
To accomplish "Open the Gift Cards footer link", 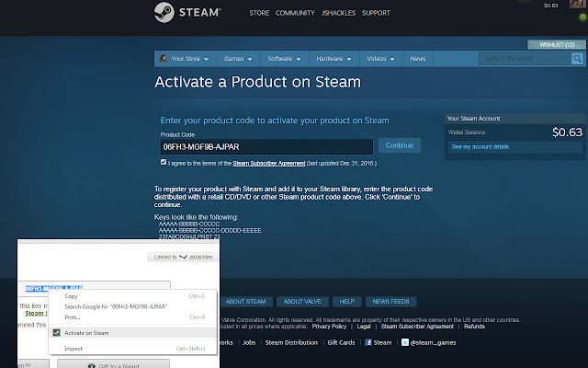I will tap(341, 342).
